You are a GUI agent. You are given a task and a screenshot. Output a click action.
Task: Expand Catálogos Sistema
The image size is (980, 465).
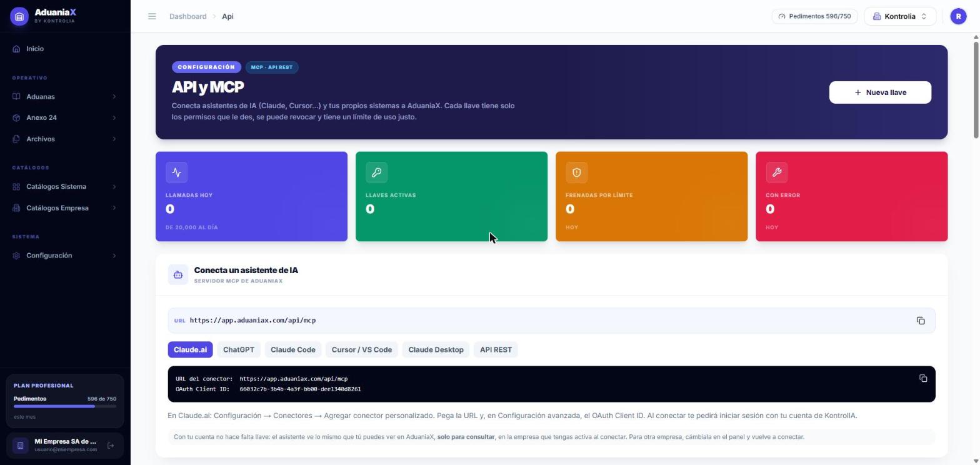(65, 187)
